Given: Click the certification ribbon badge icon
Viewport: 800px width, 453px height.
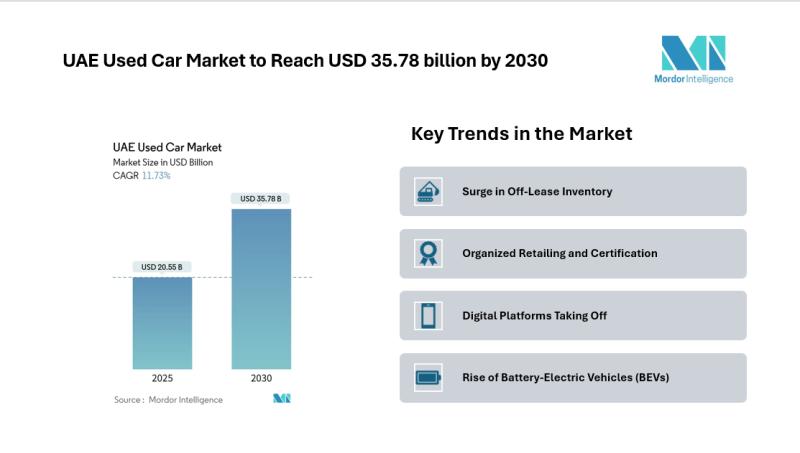Looking at the screenshot, I should tap(428, 253).
